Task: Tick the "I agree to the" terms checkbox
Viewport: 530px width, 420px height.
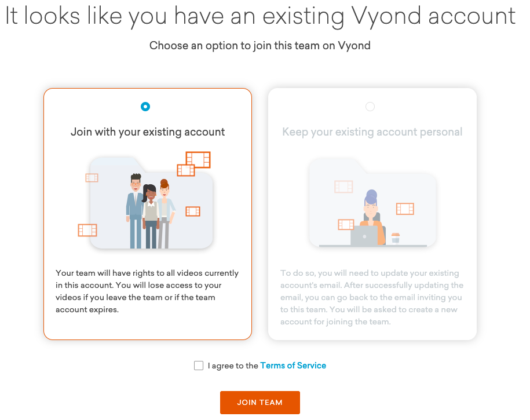Action: (x=199, y=366)
